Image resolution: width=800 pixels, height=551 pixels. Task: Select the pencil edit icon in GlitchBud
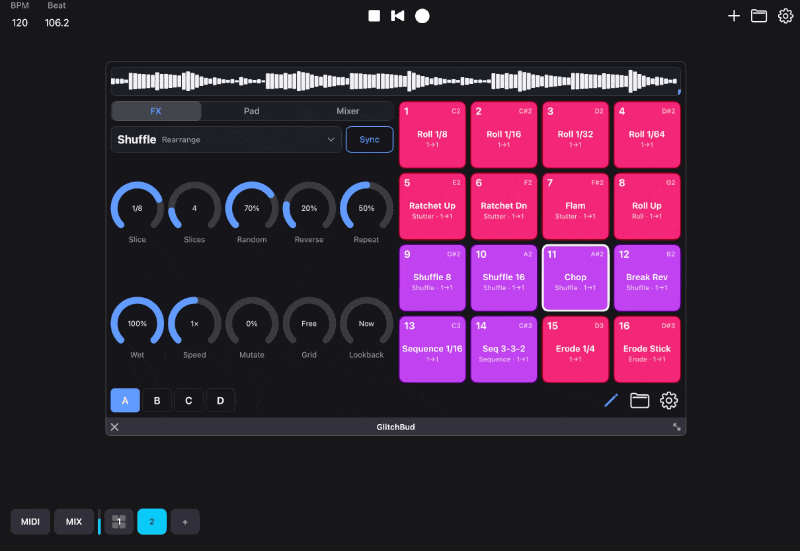point(611,400)
